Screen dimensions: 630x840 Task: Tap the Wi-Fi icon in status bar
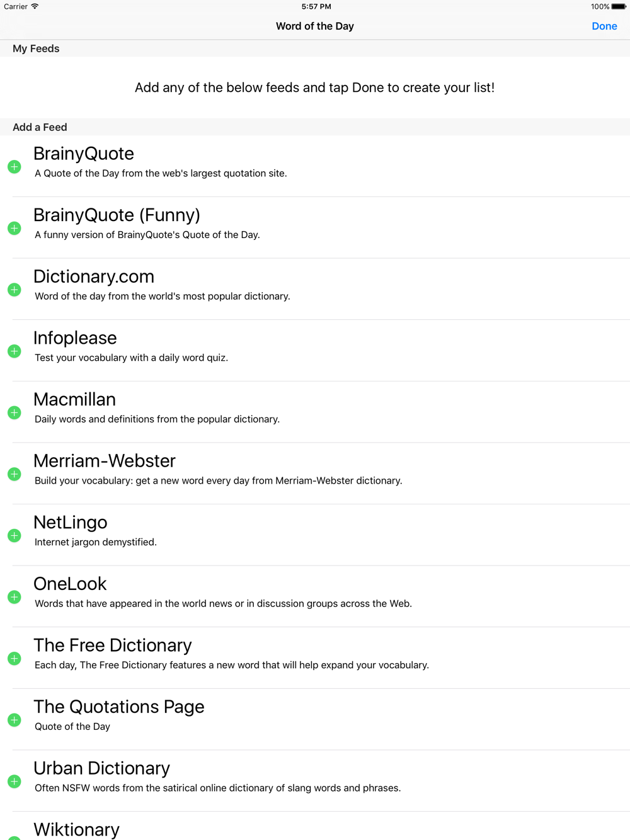[x=35, y=6]
